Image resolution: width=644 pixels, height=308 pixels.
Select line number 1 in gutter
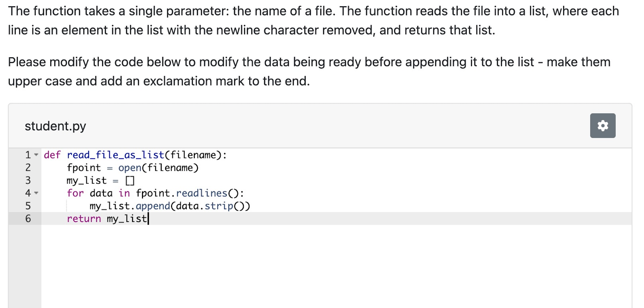[28, 155]
